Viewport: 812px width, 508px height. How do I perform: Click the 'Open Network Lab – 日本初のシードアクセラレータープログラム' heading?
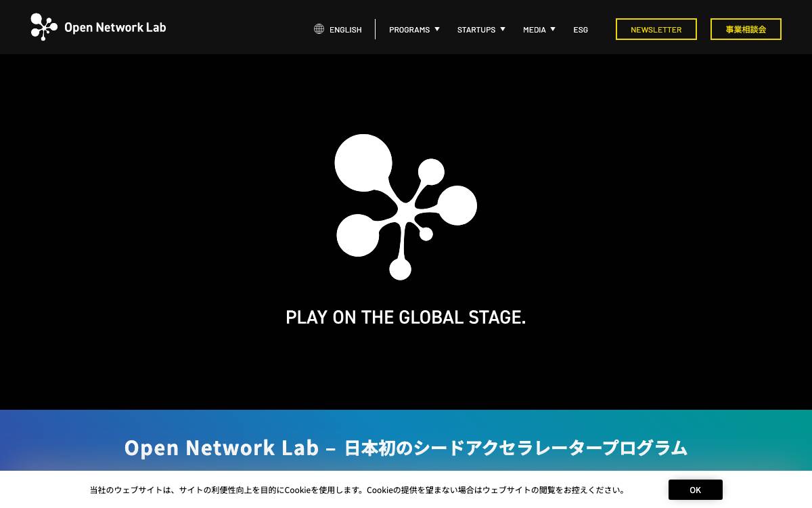[406, 448]
